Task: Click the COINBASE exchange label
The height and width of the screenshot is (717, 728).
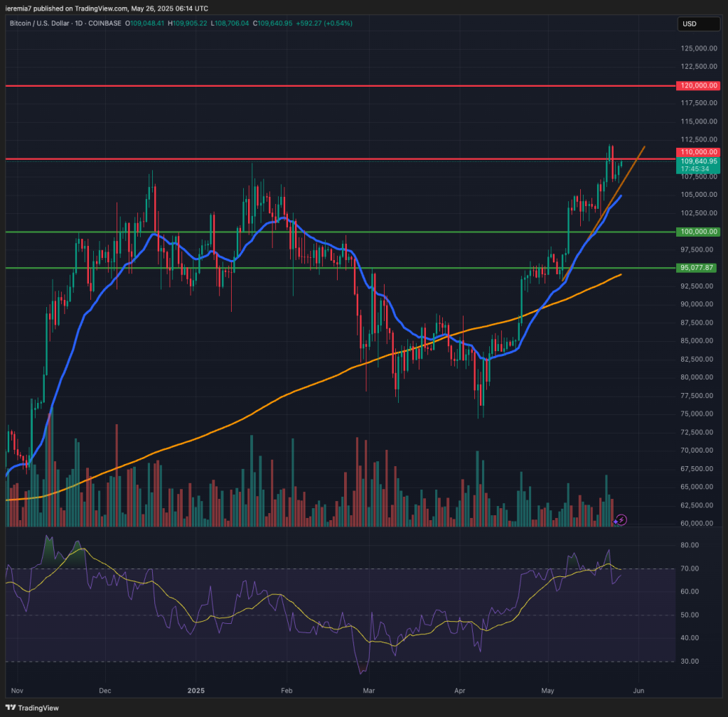Action: [x=105, y=23]
